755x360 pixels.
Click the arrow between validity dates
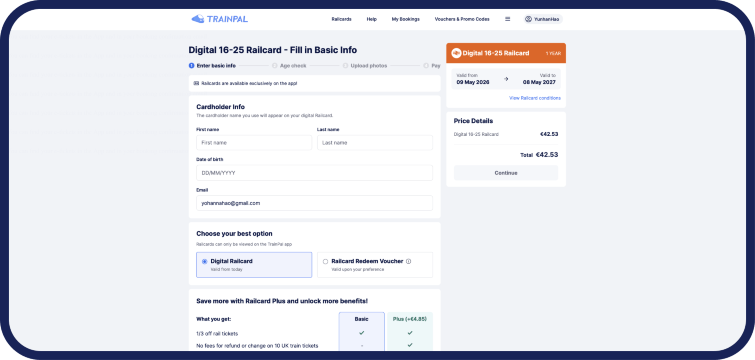(506, 78)
